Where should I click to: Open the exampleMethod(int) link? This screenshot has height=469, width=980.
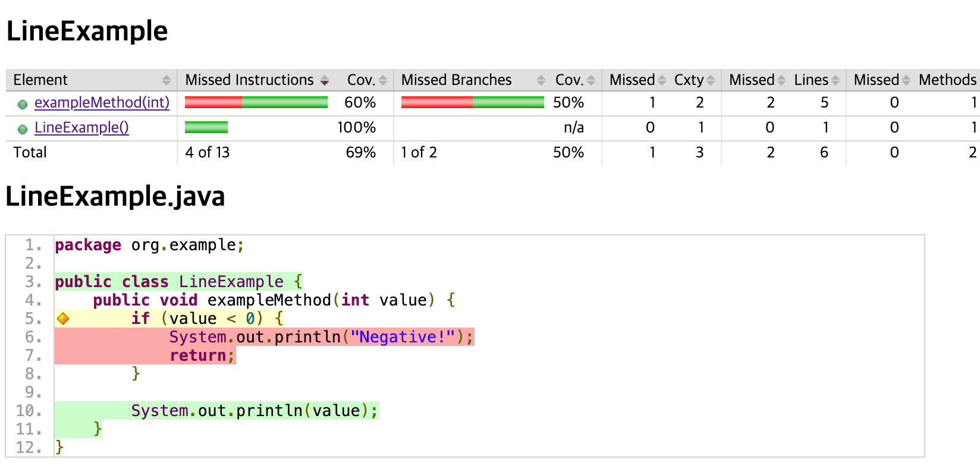[x=102, y=102]
